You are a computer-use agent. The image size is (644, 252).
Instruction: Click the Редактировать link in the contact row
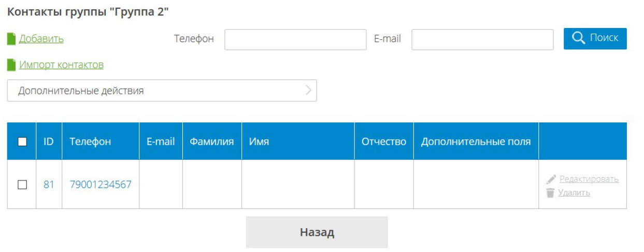click(x=588, y=179)
